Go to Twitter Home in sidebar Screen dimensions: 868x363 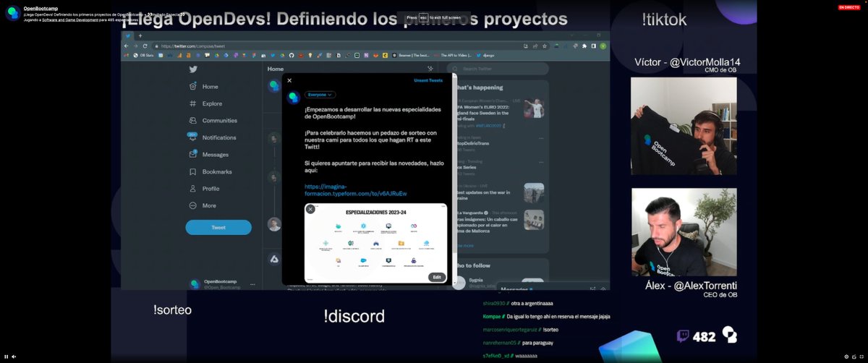point(204,86)
